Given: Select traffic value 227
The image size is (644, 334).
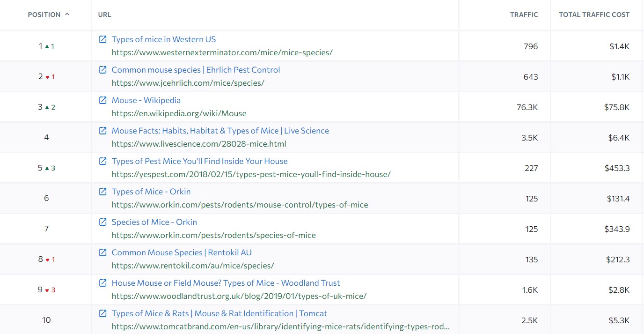Looking at the screenshot, I should point(531,168).
